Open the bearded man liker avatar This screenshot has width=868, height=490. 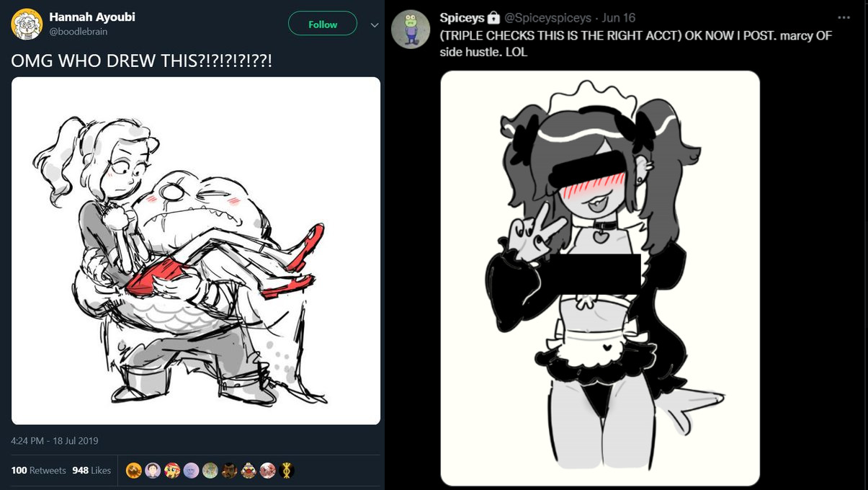[229, 471]
